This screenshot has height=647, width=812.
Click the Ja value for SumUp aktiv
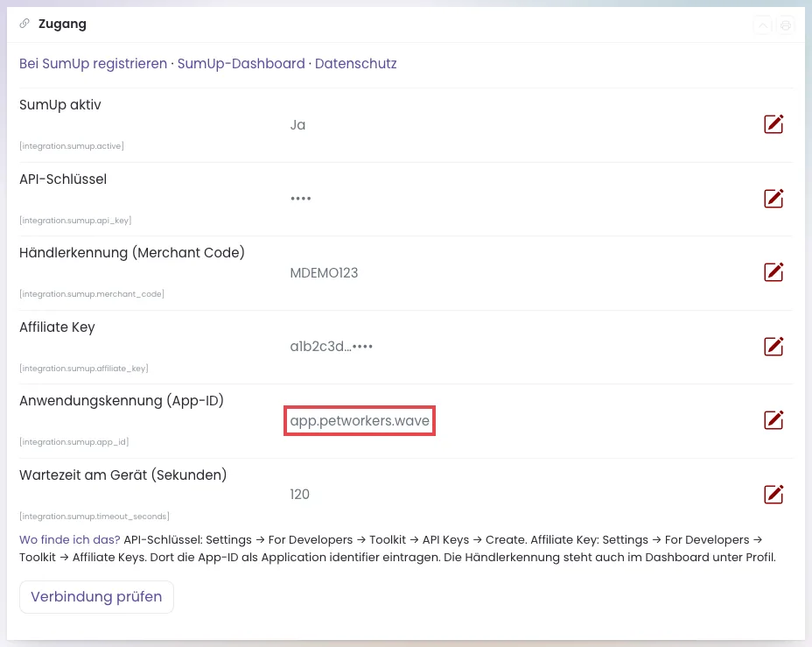coord(297,125)
